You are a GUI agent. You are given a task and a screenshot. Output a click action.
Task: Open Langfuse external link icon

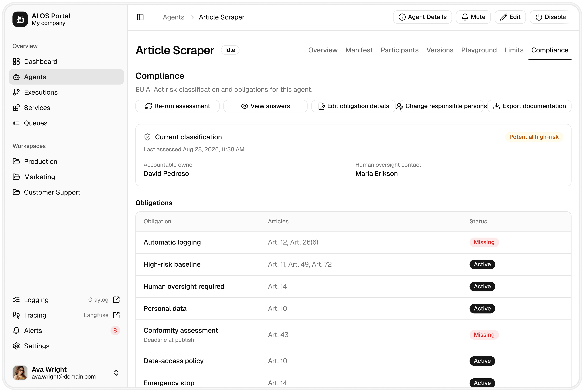click(x=116, y=315)
